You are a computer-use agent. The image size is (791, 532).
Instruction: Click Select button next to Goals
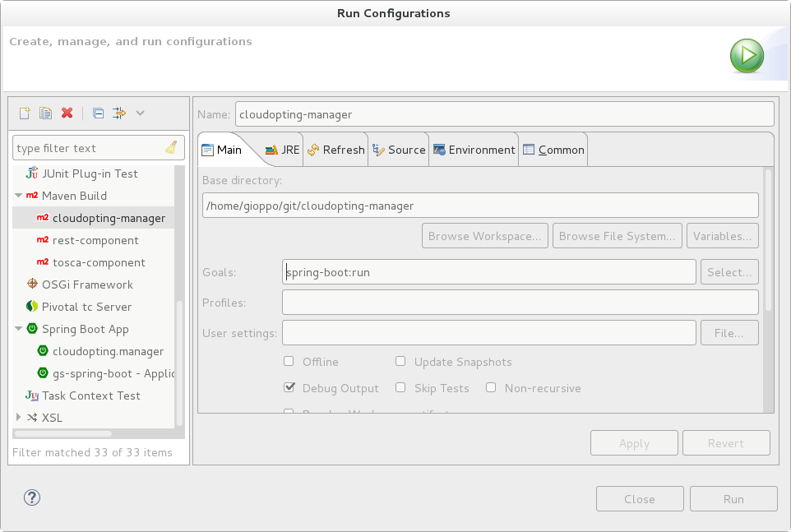click(729, 272)
